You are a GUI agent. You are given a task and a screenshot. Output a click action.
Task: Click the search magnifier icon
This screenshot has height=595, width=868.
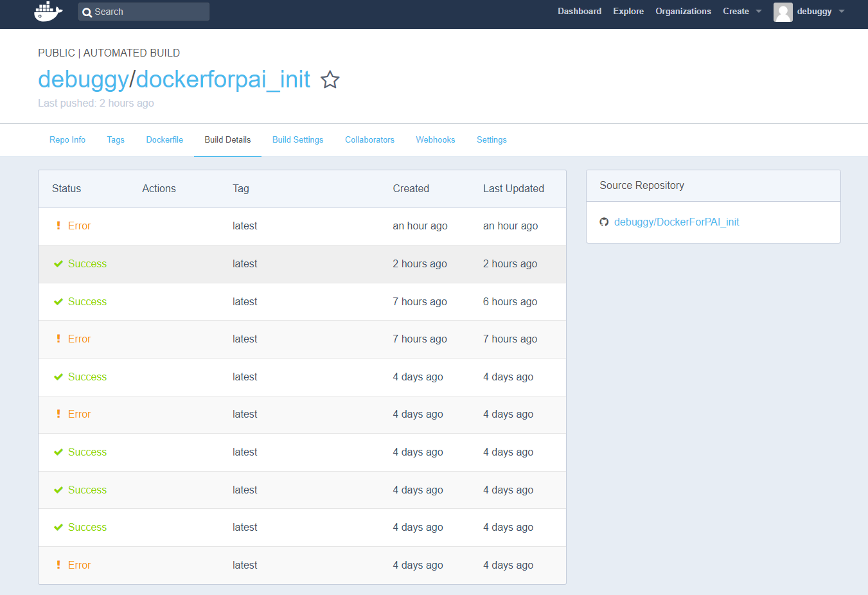coord(87,12)
